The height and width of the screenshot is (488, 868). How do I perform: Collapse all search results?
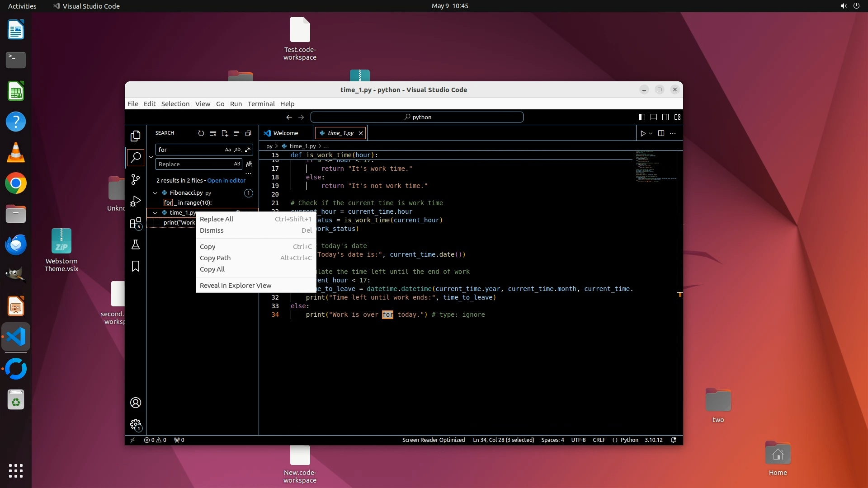point(248,133)
